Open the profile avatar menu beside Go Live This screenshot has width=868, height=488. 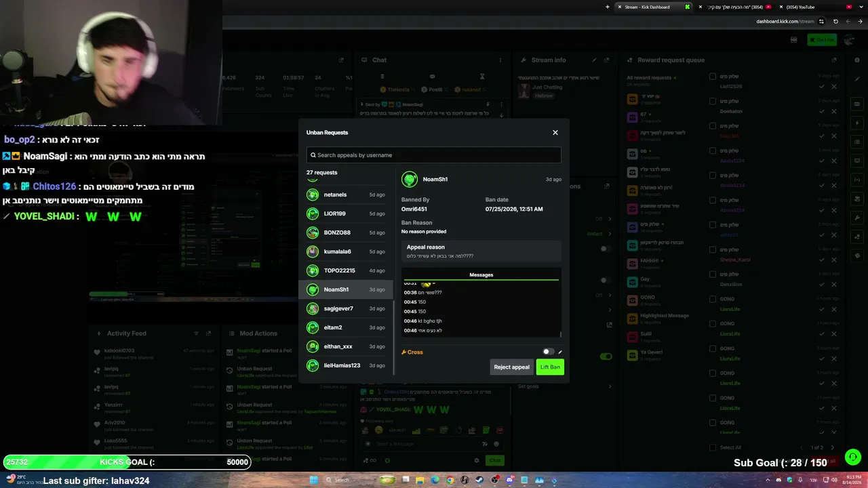[x=850, y=40]
